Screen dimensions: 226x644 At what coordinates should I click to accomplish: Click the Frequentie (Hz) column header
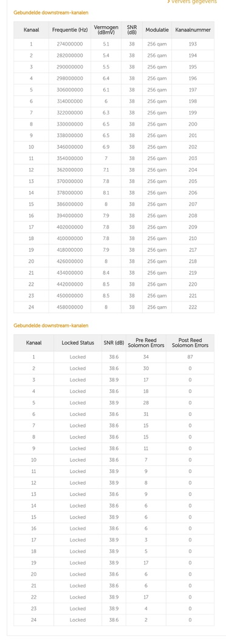pyautogui.click(x=70, y=30)
